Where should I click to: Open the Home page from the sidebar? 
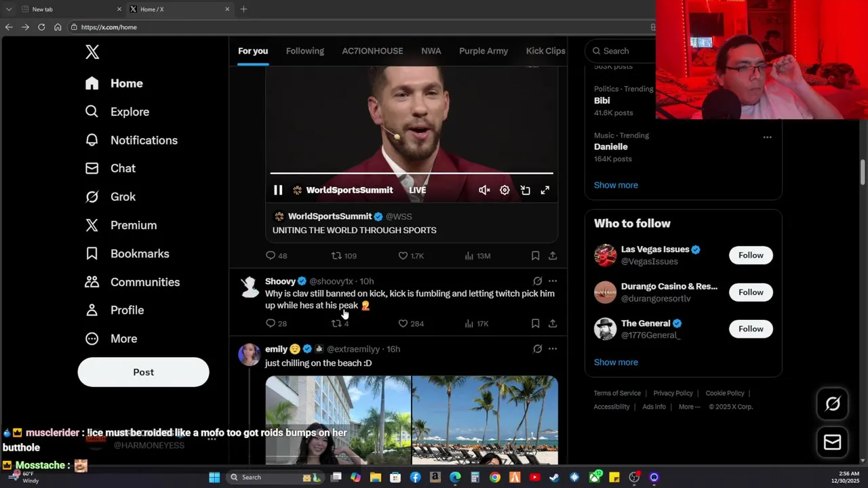(x=115, y=83)
